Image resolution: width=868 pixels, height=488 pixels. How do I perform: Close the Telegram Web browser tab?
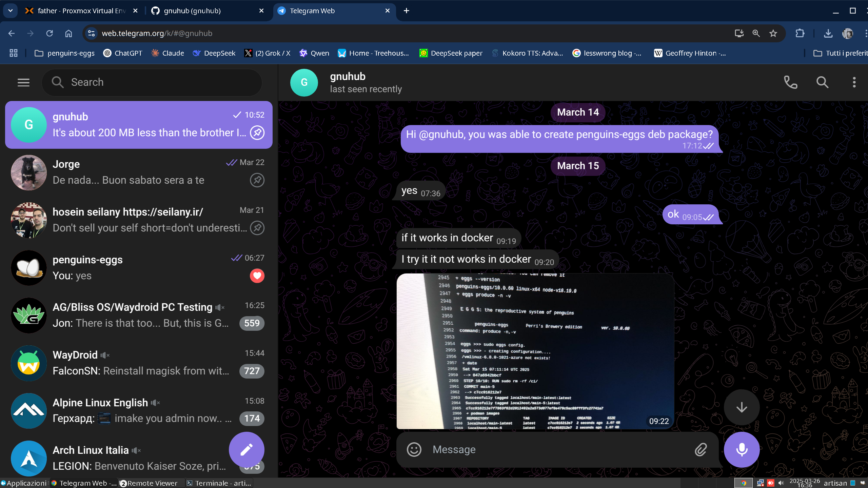[x=388, y=11]
